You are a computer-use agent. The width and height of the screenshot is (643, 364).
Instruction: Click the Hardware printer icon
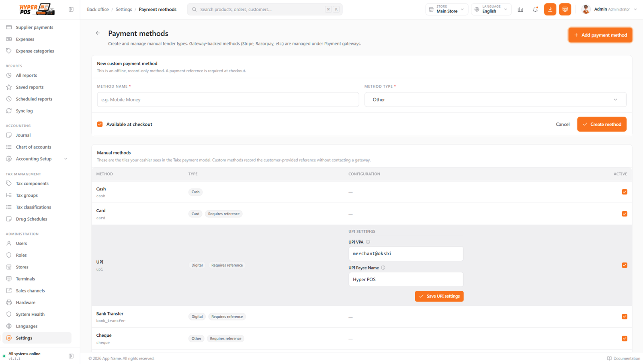click(x=9, y=303)
